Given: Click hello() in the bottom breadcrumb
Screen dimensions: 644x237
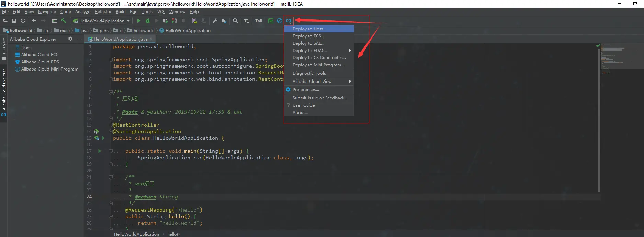Looking at the screenshot, I should tap(173, 234).
